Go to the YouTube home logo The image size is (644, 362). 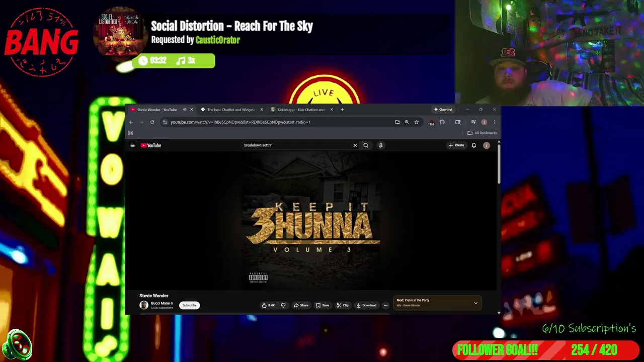coord(151,145)
